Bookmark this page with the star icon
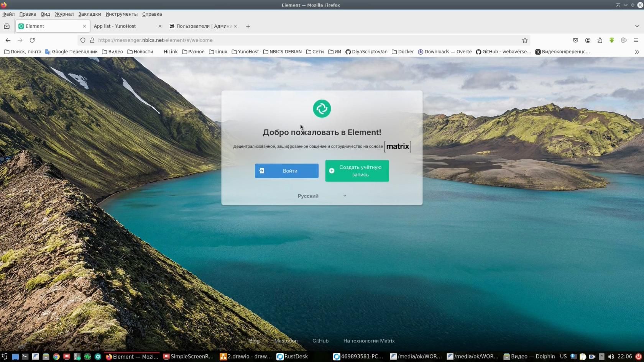The height and width of the screenshot is (362, 644). pos(525,40)
